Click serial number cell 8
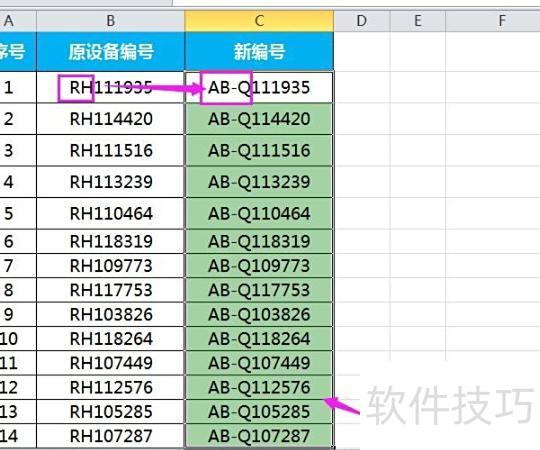Image resolution: width=540 pixels, height=450 pixels. click(18, 290)
